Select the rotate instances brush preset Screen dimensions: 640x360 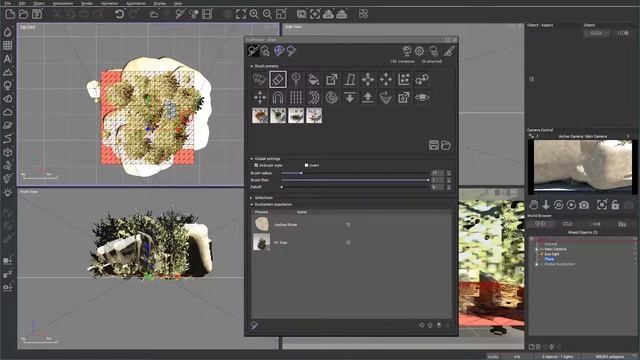coord(422,79)
